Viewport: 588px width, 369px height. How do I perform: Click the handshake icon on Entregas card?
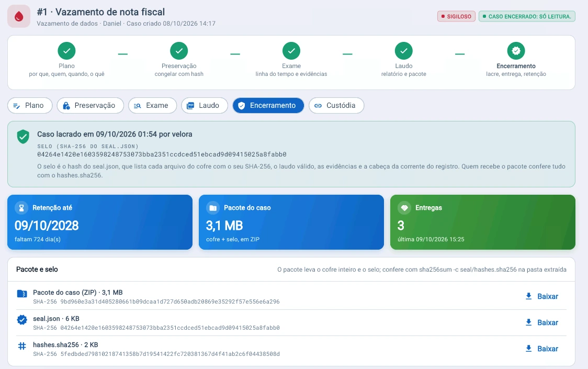[x=404, y=208]
